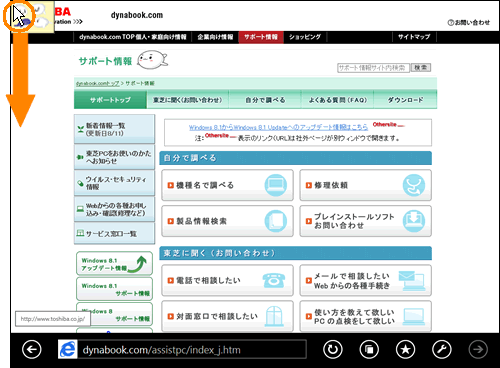Click green arrow on Windows 8.1 アップデート banner
The width and height of the screenshot is (500, 368).
tap(138, 264)
